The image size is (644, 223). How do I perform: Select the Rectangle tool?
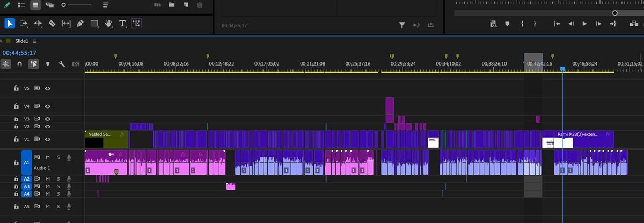point(94,23)
